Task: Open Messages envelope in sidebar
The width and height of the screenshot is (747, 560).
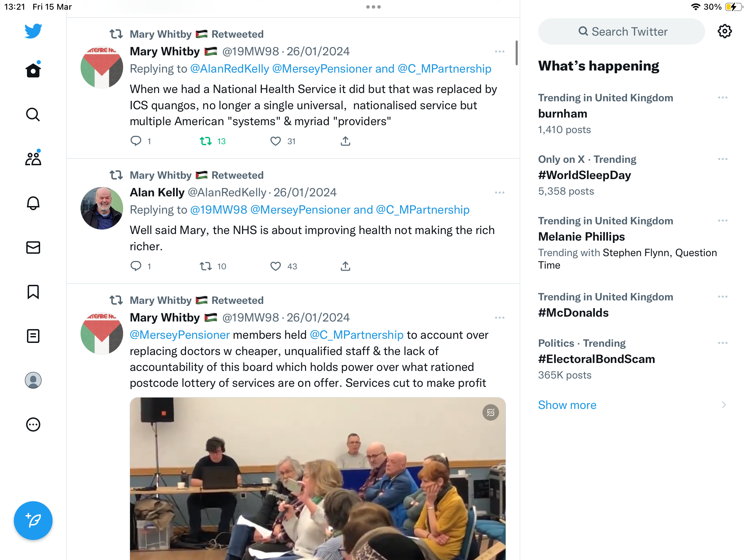Action: pos(33,247)
